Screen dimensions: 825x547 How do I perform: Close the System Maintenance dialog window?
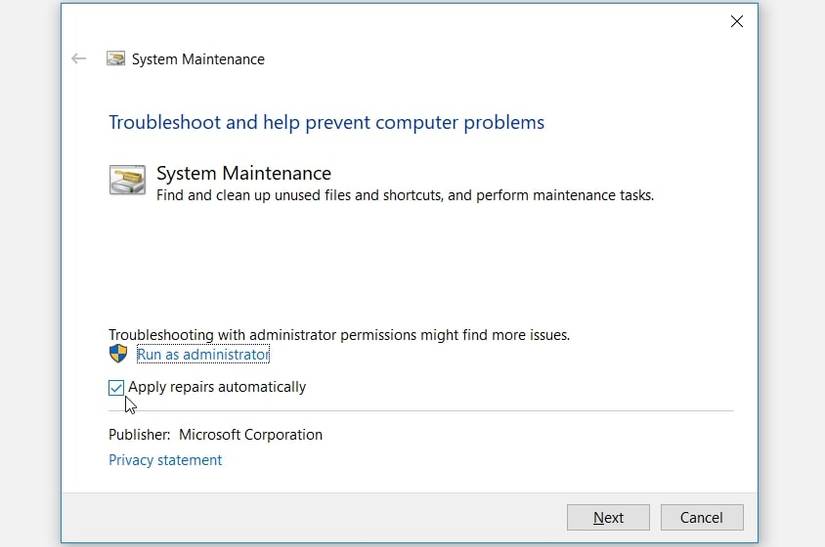coord(737,21)
